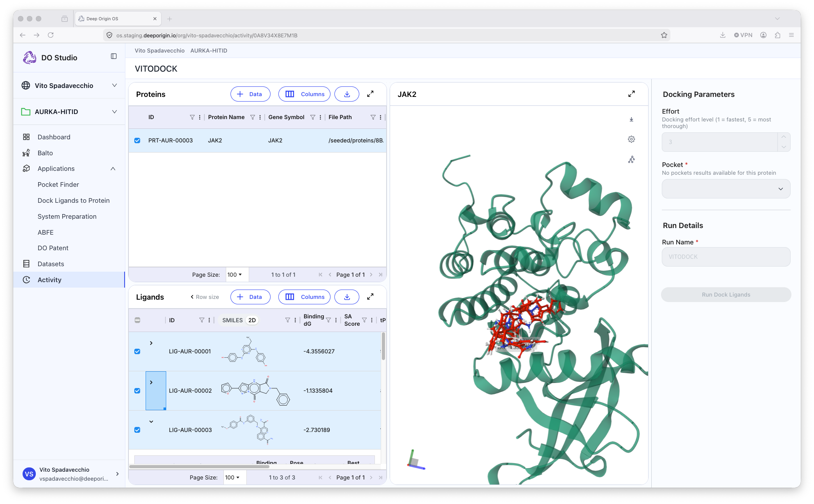
Task: Collapse row LIG-AUR-00003 details
Action: coord(151,421)
